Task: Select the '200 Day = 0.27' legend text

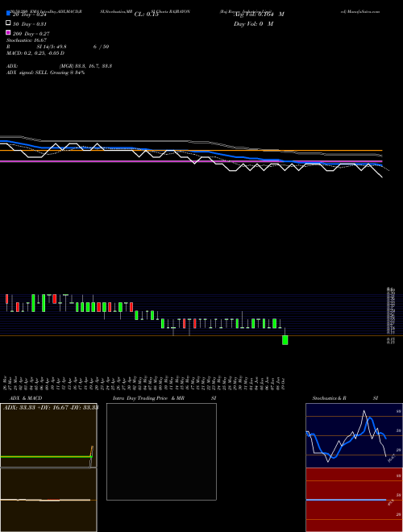Action: pyautogui.click(x=31, y=34)
